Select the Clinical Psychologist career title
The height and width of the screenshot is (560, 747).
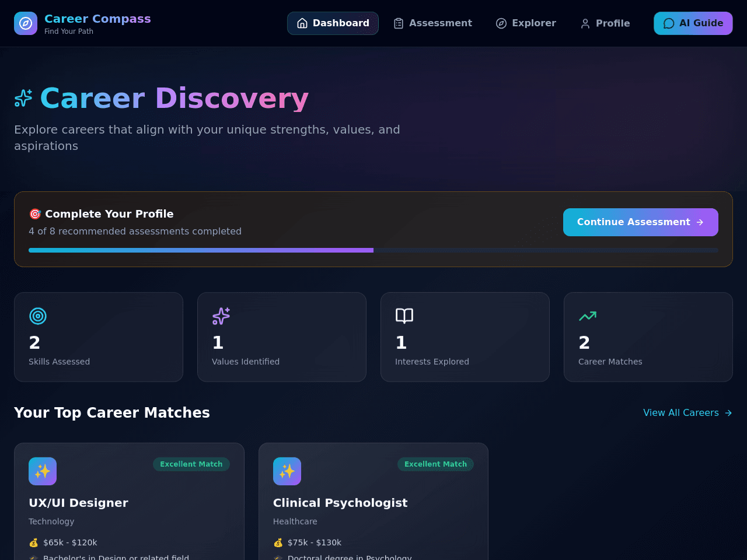click(x=340, y=503)
